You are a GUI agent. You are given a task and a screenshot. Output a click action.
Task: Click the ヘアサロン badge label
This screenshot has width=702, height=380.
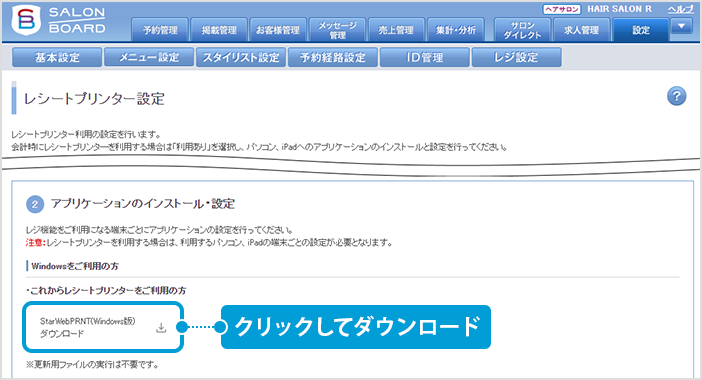point(561,9)
